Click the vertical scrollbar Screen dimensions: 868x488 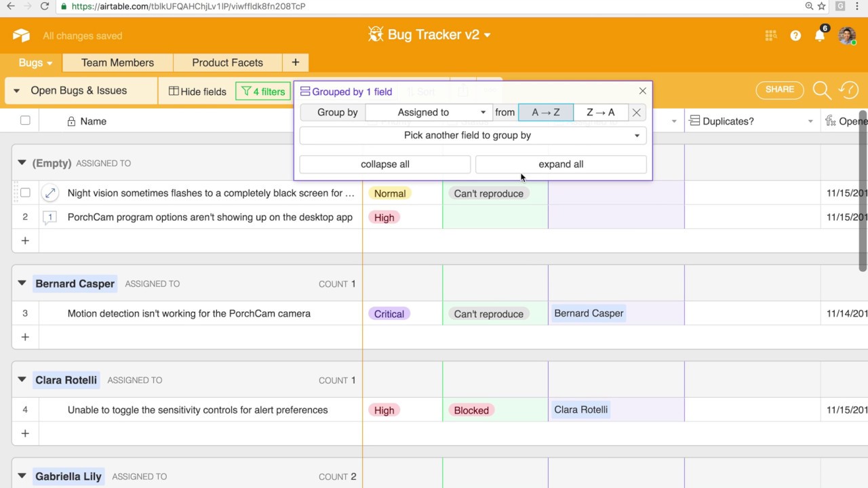pos(863,190)
